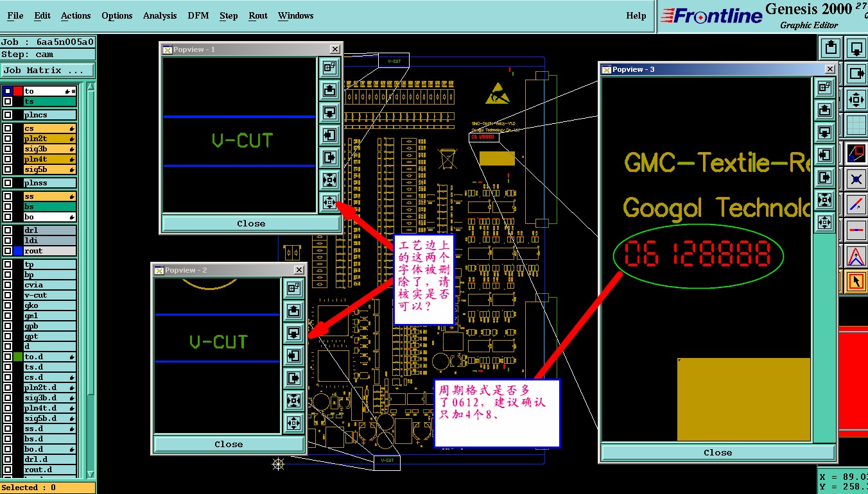Open the File menu

(15, 15)
